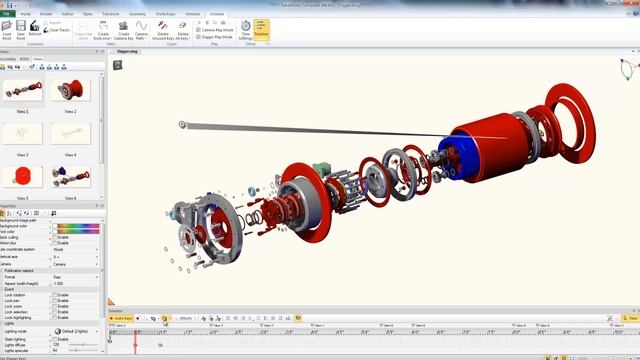The width and height of the screenshot is (640, 360).
Task: Click the last icon in Properties toolbar
Action: click(x=53, y=213)
